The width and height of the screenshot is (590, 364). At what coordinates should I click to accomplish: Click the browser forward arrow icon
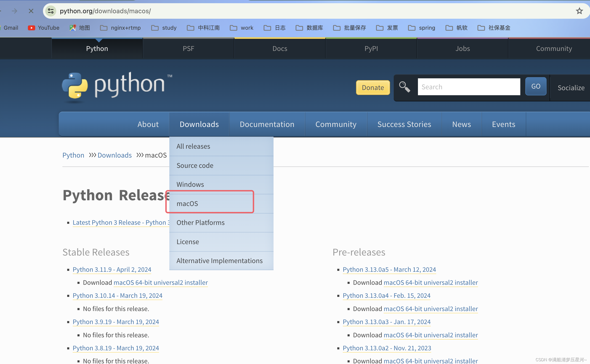click(x=14, y=11)
